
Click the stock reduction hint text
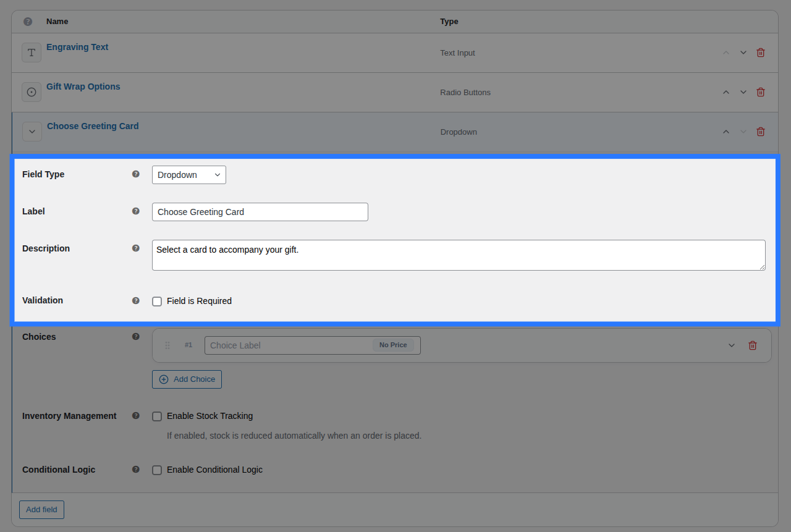294,436
